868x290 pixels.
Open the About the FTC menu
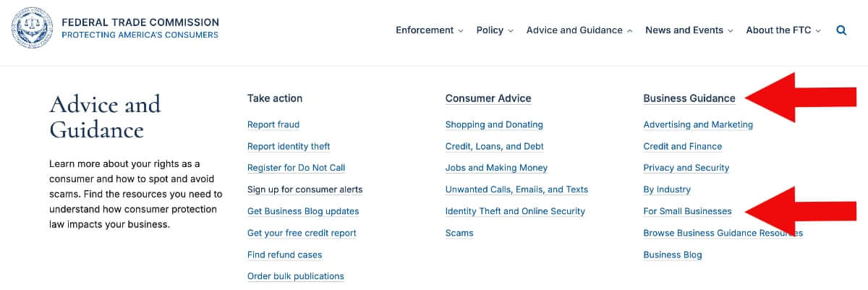click(x=783, y=30)
